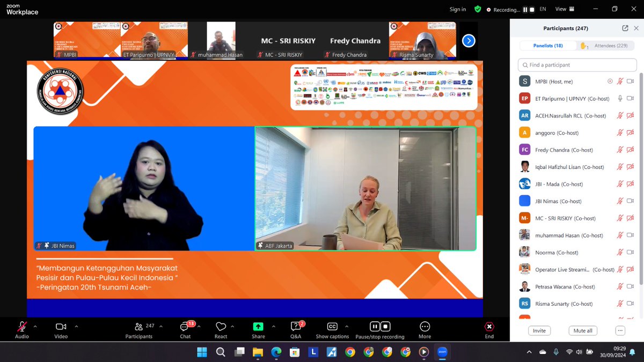This screenshot has height=362, width=644.
Task: Select participant Noorma
Action: point(577,253)
